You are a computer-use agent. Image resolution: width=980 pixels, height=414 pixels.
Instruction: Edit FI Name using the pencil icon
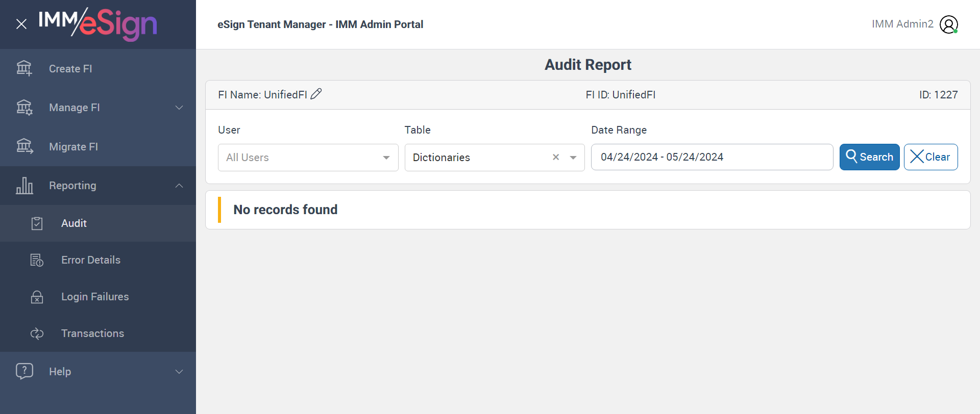tap(316, 94)
